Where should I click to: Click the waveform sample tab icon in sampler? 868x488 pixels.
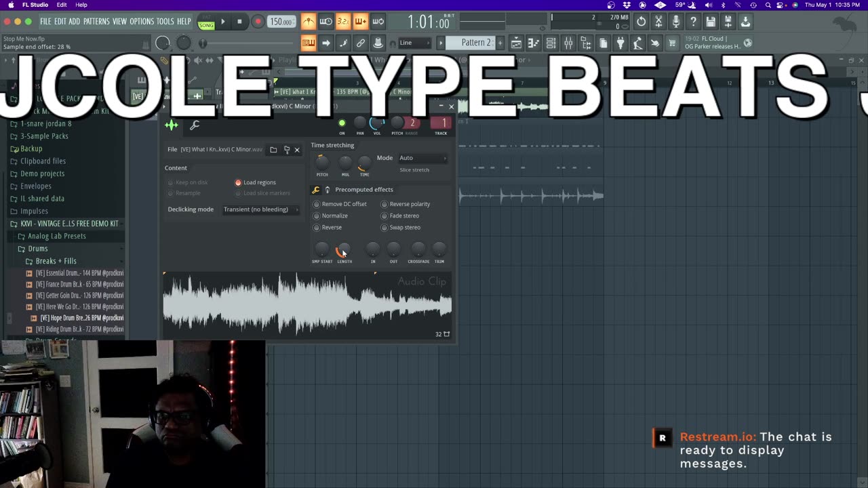click(x=172, y=125)
